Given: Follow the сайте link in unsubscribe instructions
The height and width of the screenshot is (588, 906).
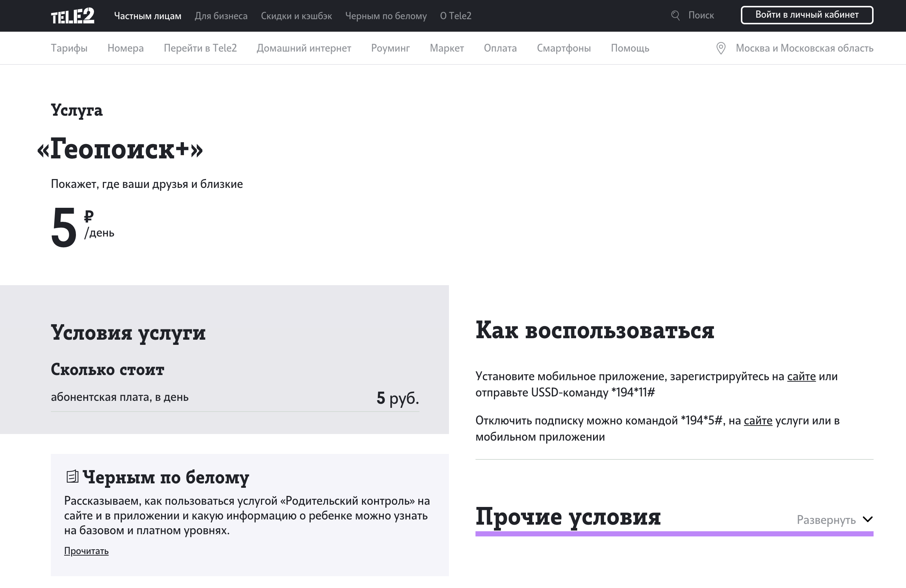Looking at the screenshot, I should pos(758,420).
